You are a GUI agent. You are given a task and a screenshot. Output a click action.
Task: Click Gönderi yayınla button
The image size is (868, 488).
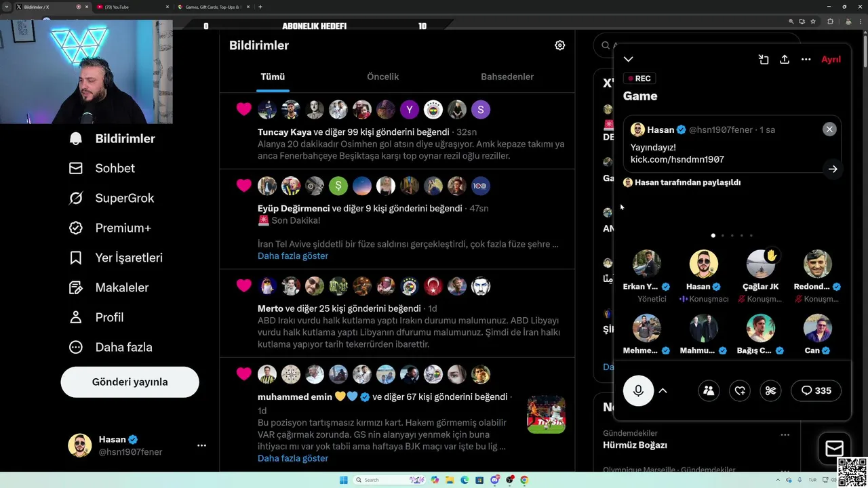click(130, 382)
